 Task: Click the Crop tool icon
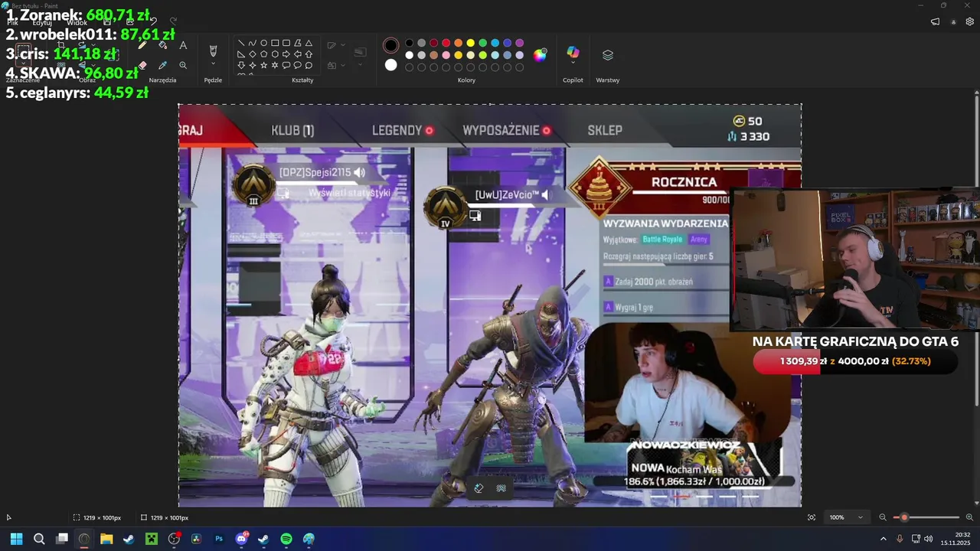[x=61, y=45]
